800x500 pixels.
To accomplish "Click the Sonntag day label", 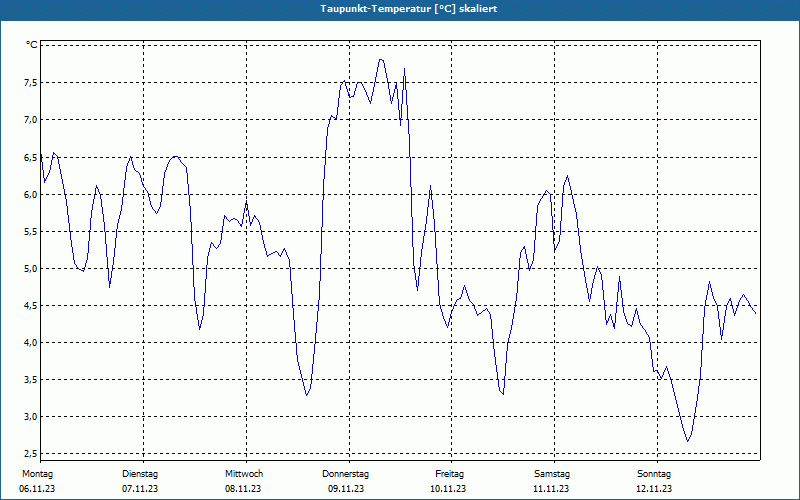I will point(654,474).
